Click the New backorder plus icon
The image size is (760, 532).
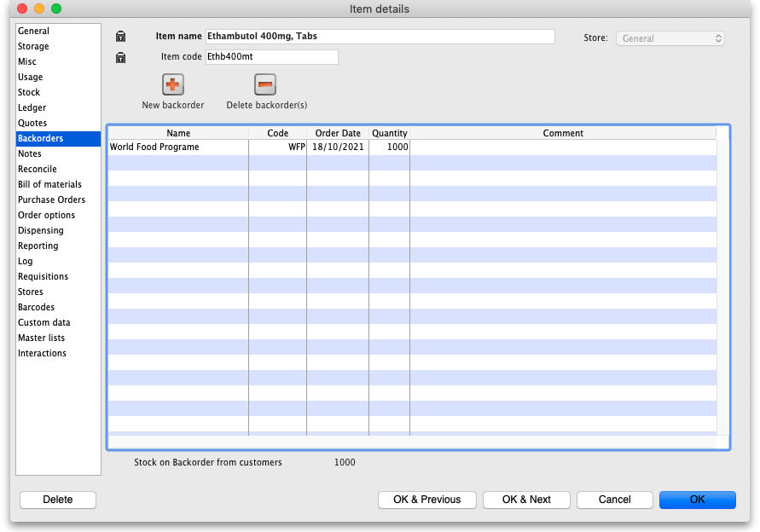point(173,85)
